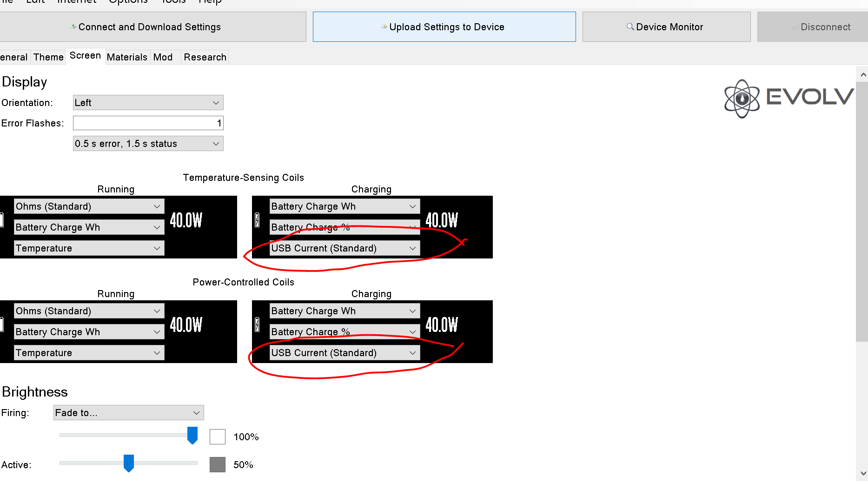868x483 pixels.
Task: Click the scroll up arrow at top right
Action: (863, 74)
